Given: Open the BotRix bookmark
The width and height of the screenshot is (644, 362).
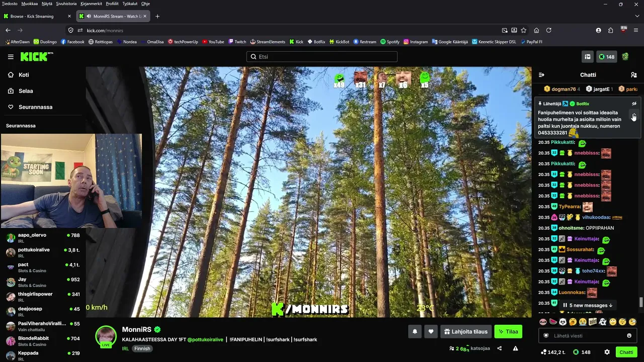Looking at the screenshot, I should (316, 42).
